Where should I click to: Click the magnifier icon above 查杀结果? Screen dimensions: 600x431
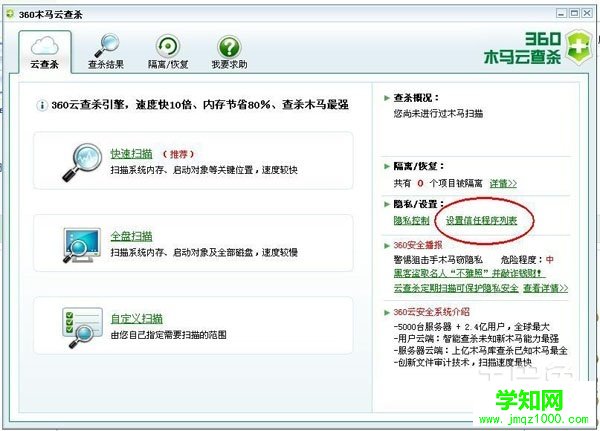(x=107, y=45)
